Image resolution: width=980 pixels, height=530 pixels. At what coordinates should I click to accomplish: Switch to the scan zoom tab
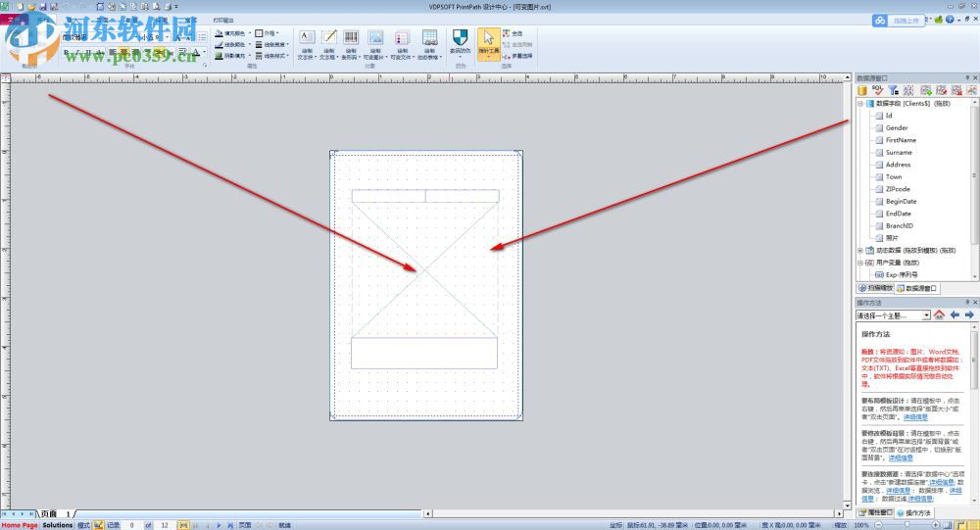click(875, 288)
